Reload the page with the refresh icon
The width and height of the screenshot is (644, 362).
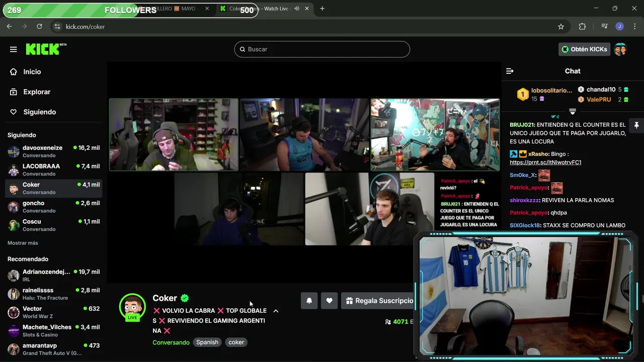coord(39,27)
